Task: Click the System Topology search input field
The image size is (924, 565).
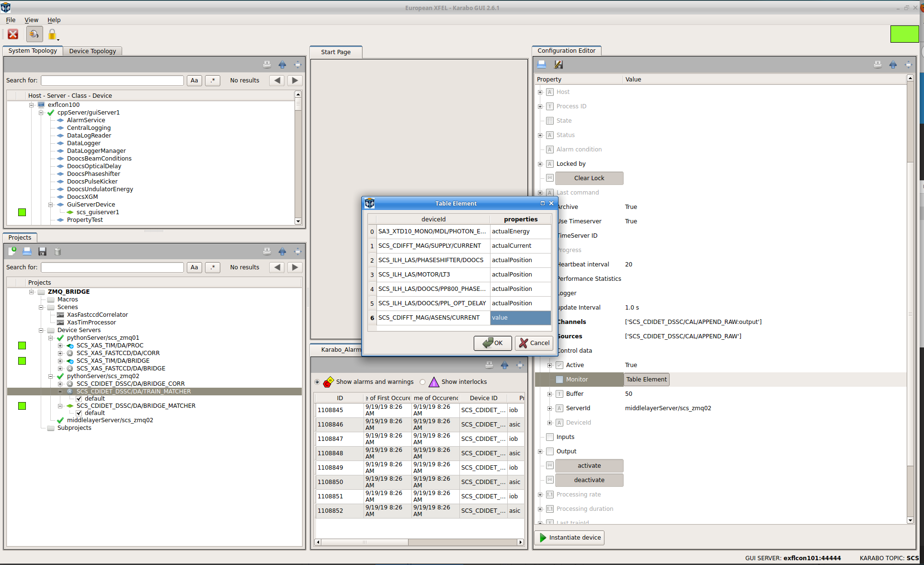Action: click(113, 81)
